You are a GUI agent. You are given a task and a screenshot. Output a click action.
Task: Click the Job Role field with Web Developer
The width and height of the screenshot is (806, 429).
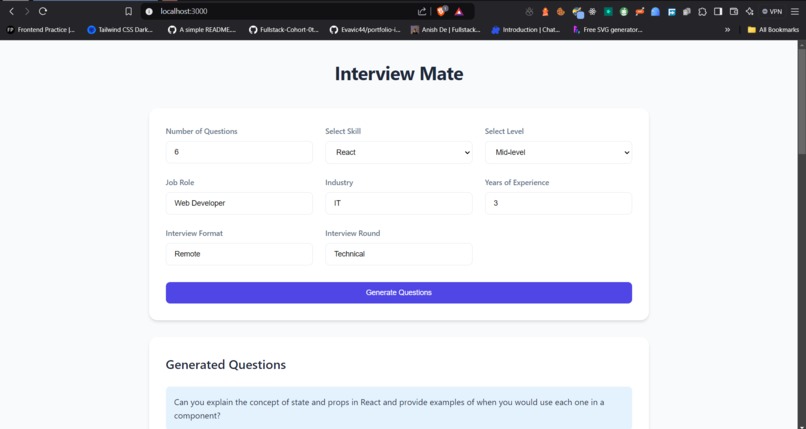pos(239,203)
